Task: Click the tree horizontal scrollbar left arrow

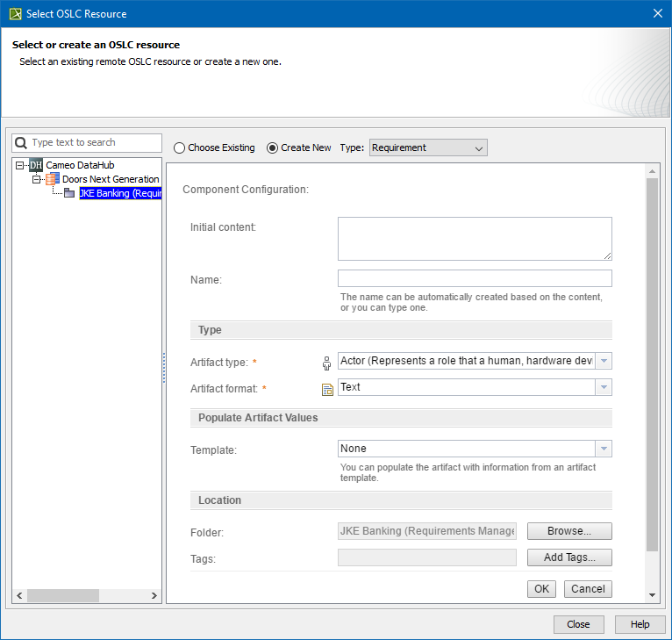Action: tap(19, 596)
